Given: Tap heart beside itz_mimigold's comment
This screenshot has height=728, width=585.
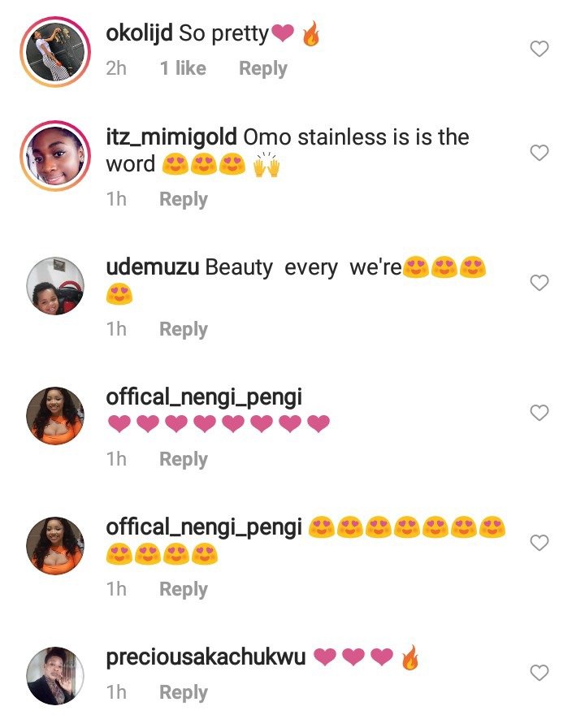Looking at the screenshot, I should 539,153.
